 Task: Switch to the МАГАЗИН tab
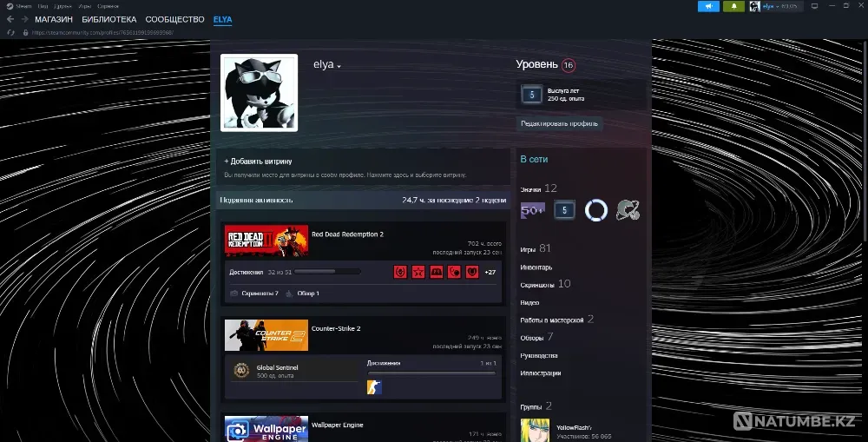tap(54, 19)
